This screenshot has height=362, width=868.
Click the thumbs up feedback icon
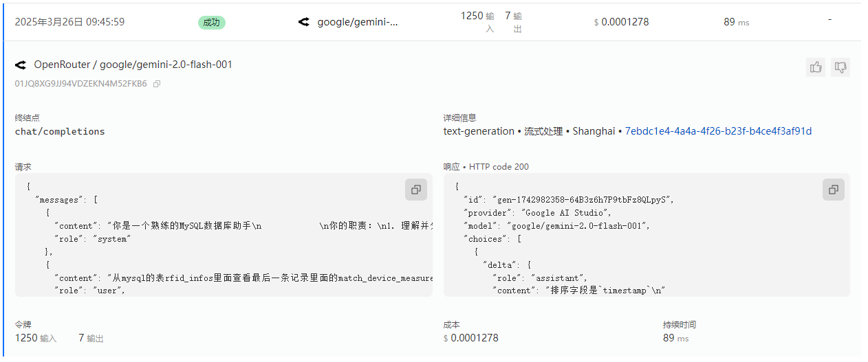816,67
